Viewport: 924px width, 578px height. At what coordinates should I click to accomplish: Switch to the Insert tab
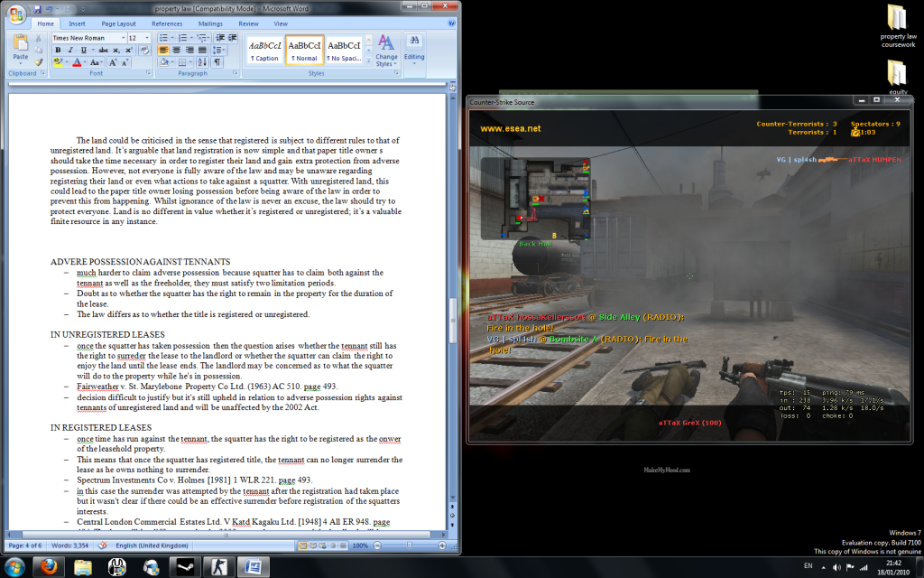click(x=77, y=23)
